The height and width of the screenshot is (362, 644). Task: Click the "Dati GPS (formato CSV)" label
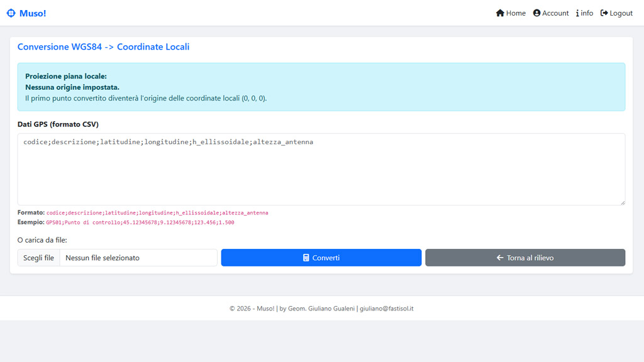58,124
